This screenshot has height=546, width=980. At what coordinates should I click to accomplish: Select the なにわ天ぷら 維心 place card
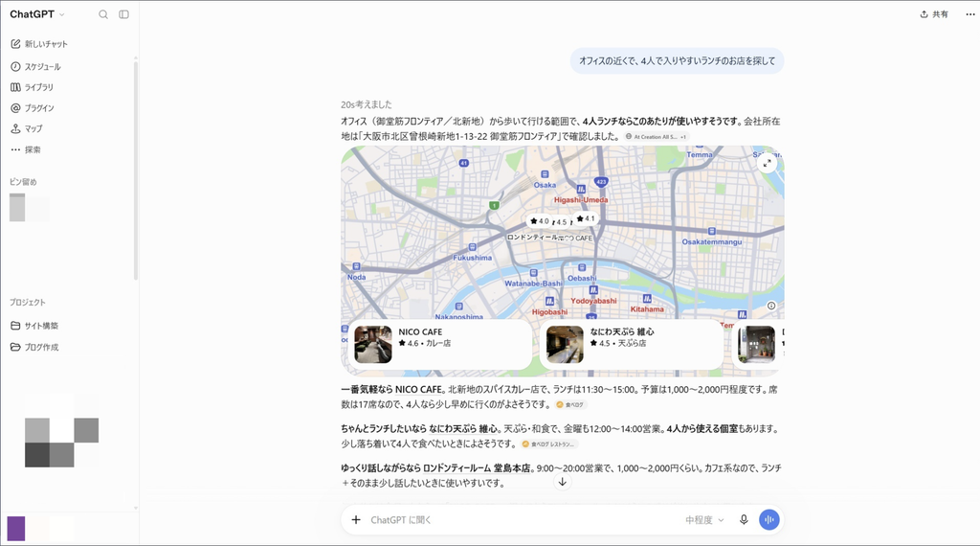coord(632,343)
